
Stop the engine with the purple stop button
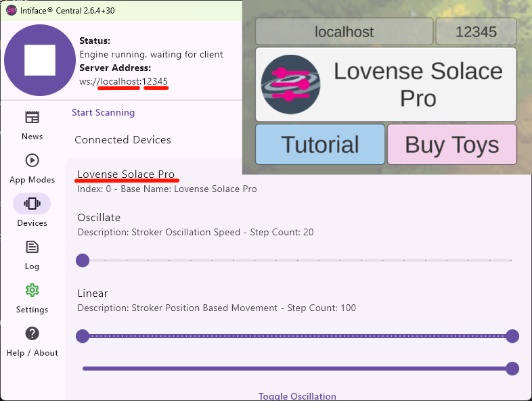tap(40, 60)
